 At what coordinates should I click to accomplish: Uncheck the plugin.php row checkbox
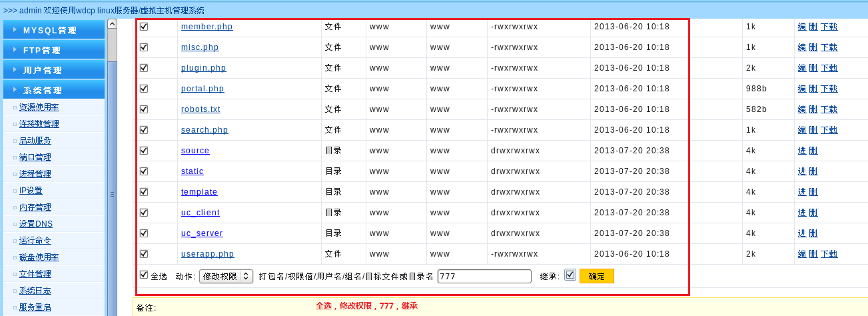[x=144, y=67]
